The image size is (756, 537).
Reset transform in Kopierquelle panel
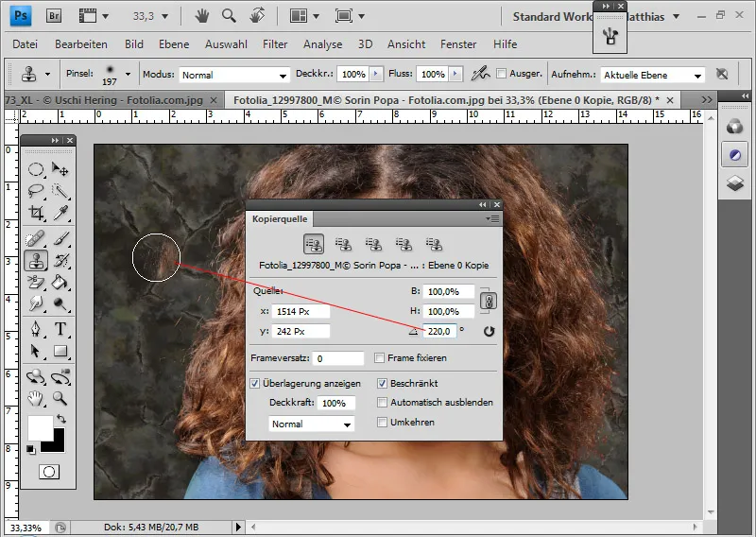pyautogui.click(x=489, y=332)
